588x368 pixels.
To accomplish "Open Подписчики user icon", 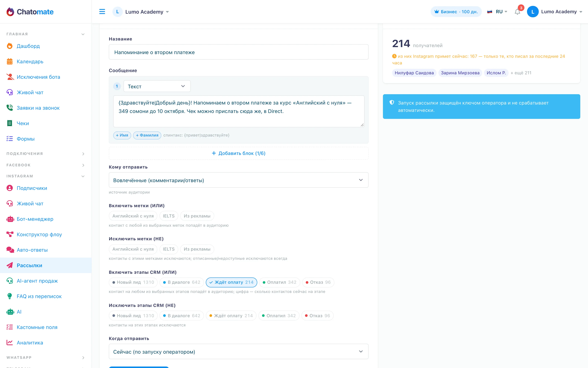I will click(10, 188).
